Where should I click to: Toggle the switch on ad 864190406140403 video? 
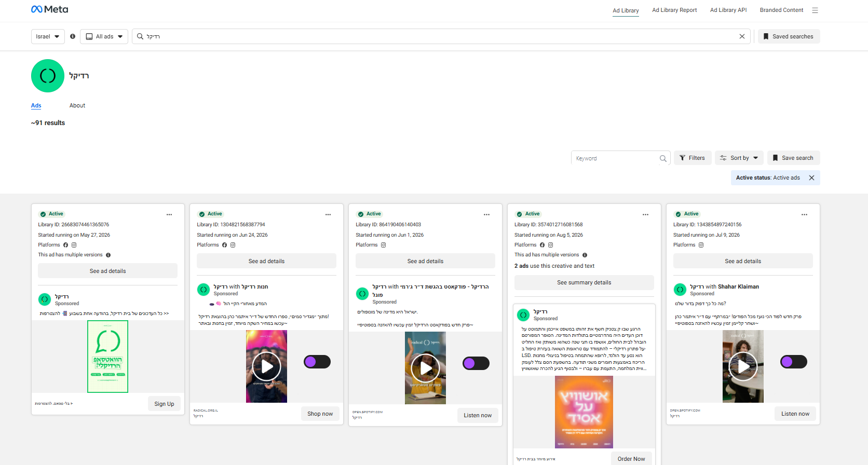click(x=476, y=363)
